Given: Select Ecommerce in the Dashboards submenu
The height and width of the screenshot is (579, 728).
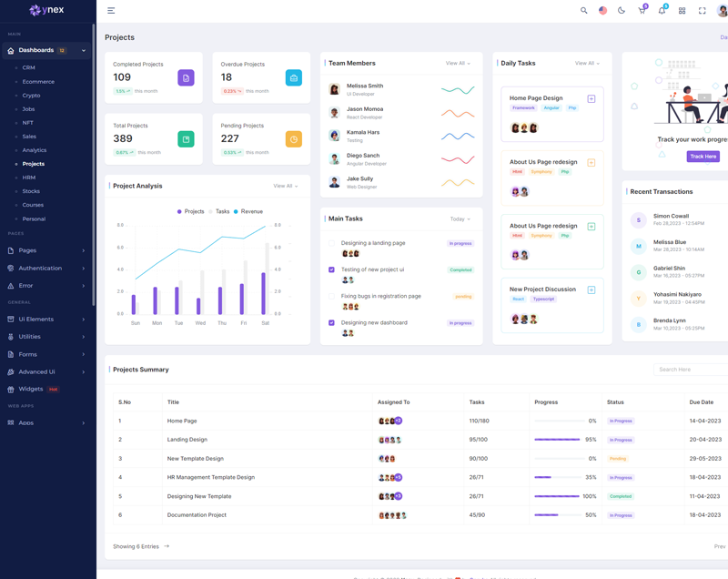Looking at the screenshot, I should point(38,82).
